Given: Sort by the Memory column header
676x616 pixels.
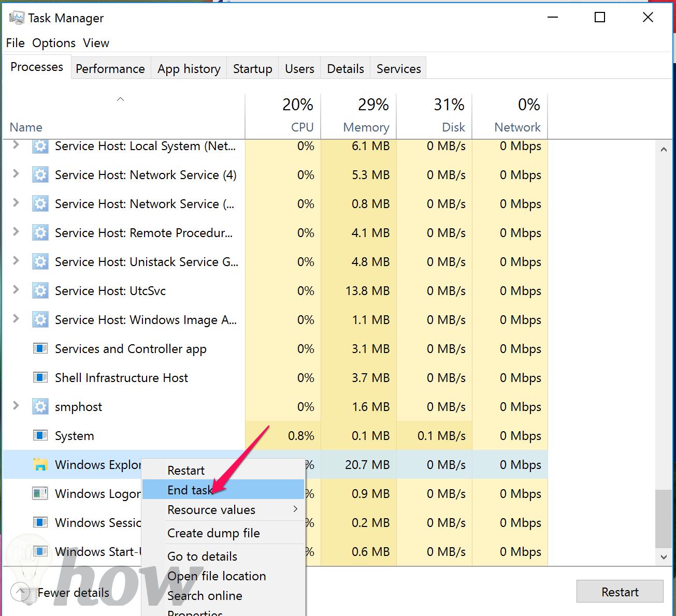Looking at the screenshot, I should [x=358, y=116].
